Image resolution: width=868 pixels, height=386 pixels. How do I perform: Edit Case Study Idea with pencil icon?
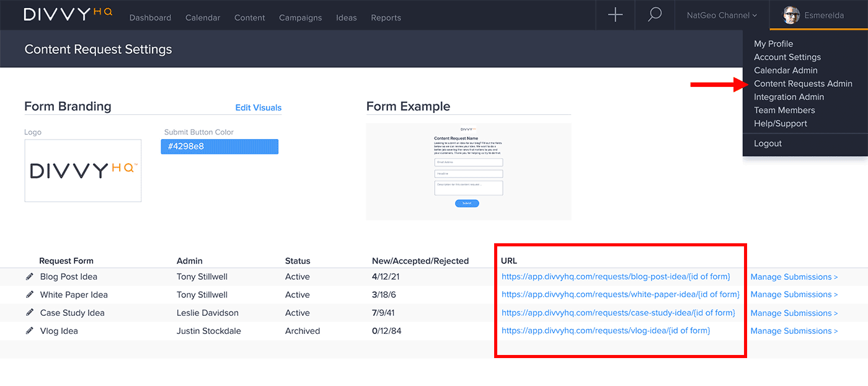pyautogui.click(x=29, y=313)
